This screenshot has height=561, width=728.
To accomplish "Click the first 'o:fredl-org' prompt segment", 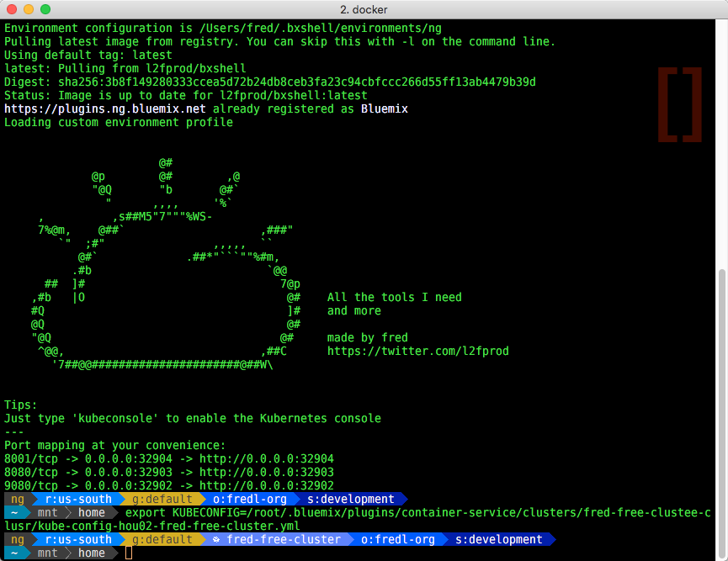I will (x=249, y=500).
